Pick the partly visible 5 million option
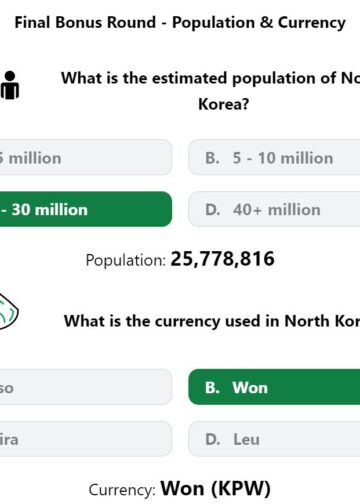360x504 pixels. tap(86, 157)
